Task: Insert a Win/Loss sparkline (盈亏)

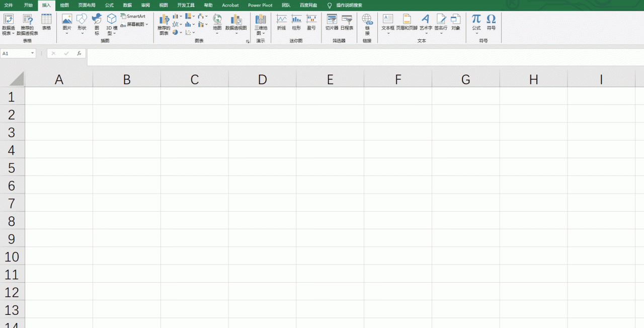Action: (311, 23)
